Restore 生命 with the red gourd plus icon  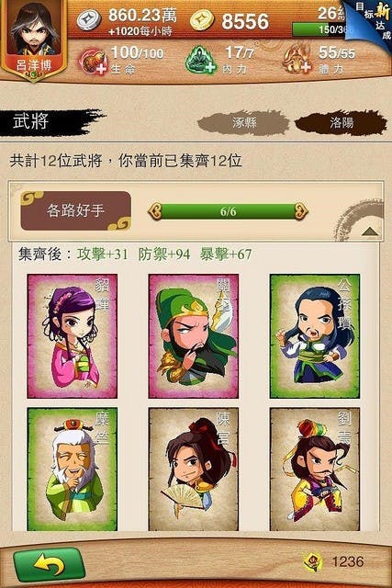click(x=93, y=62)
